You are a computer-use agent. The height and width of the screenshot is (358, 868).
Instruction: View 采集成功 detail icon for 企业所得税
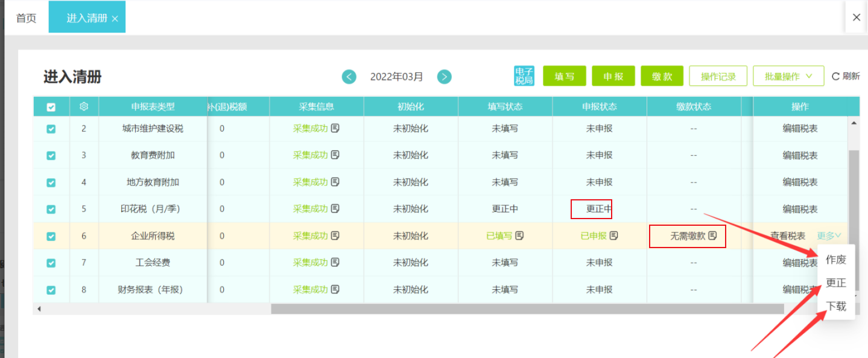pos(335,235)
